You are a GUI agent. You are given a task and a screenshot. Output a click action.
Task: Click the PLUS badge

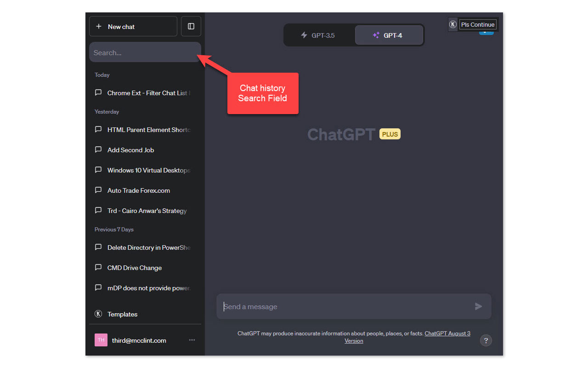coord(390,134)
